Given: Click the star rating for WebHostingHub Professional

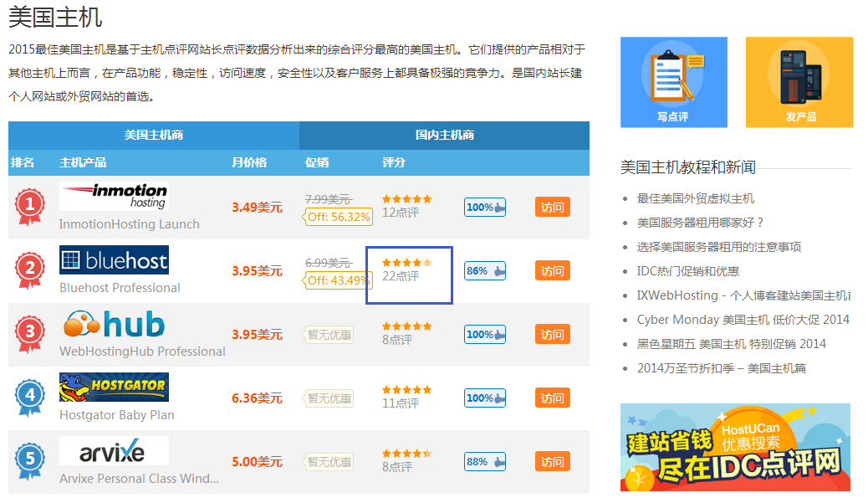Looking at the screenshot, I should [407, 326].
